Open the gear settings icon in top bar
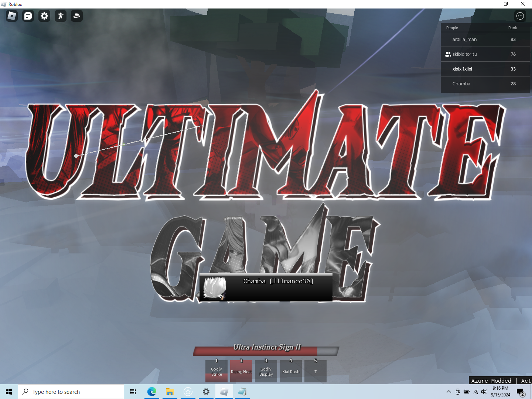This screenshot has height=399, width=532. (44, 16)
